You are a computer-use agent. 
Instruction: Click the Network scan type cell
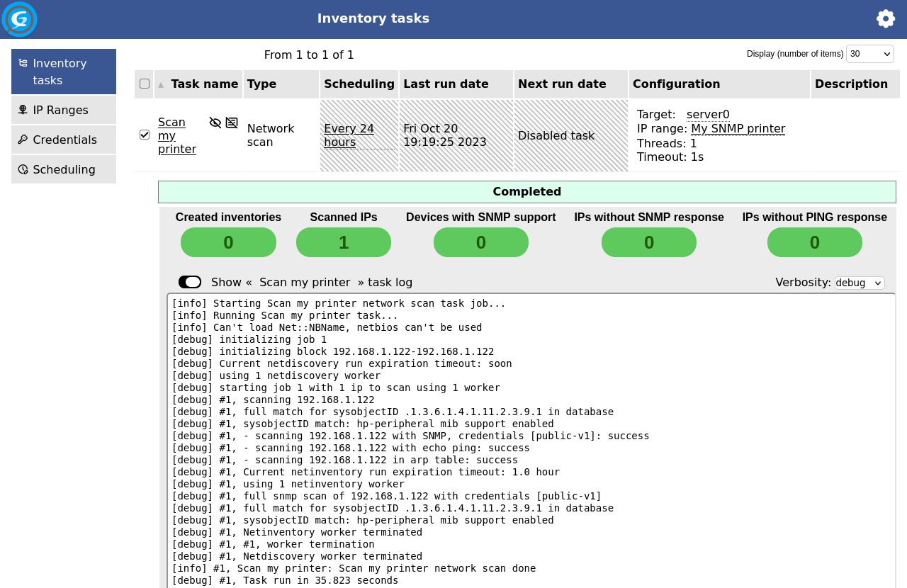point(281,135)
